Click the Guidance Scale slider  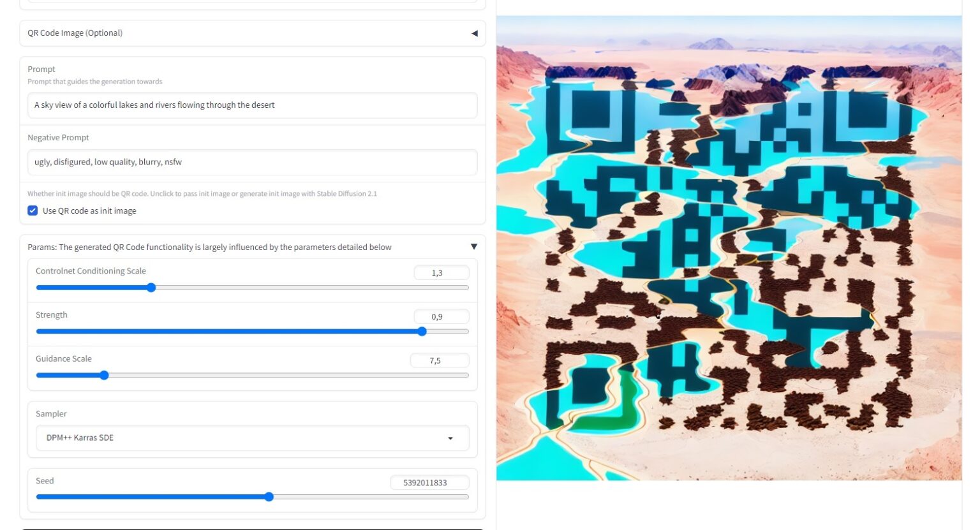click(252, 376)
